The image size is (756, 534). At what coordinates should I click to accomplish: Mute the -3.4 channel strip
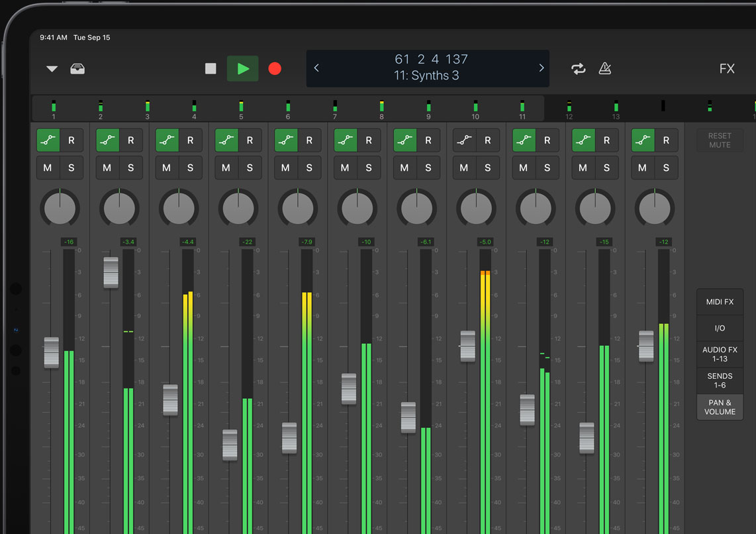pyautogui.click(x=107, y=168)
